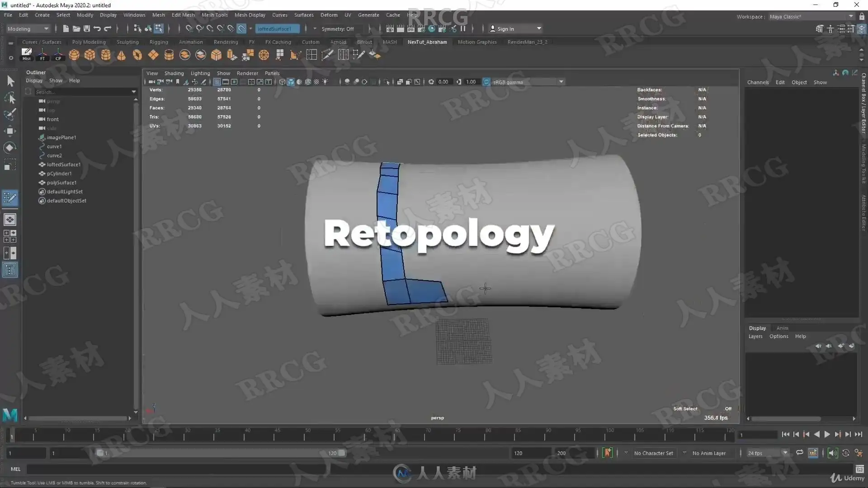Toggle lock icon next to Workspace
868x488 pixels.
point(862,17)
